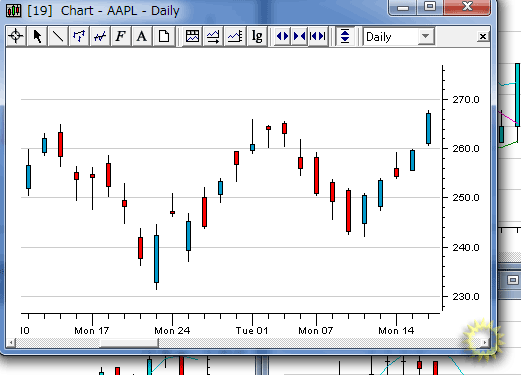Click the horizontal scrollbar right arrow
Image resolution: width=521 pixels, height=375 pixels.
click(485, 342)
